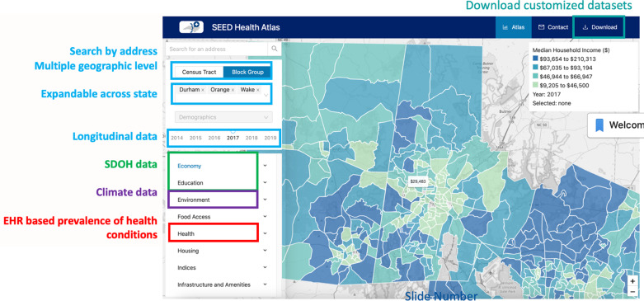
Task: Set year slider to 2014
Action: click(177, 138)
